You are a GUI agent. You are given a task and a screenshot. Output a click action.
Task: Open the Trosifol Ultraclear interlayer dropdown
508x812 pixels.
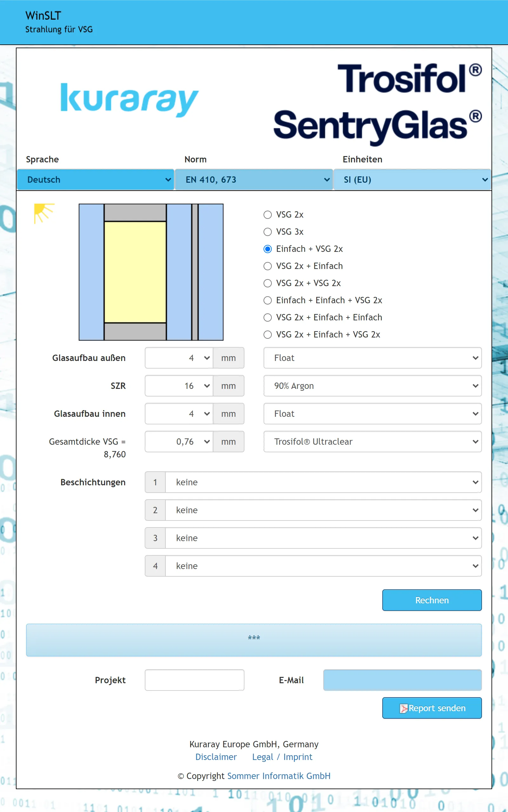[373, 442]
